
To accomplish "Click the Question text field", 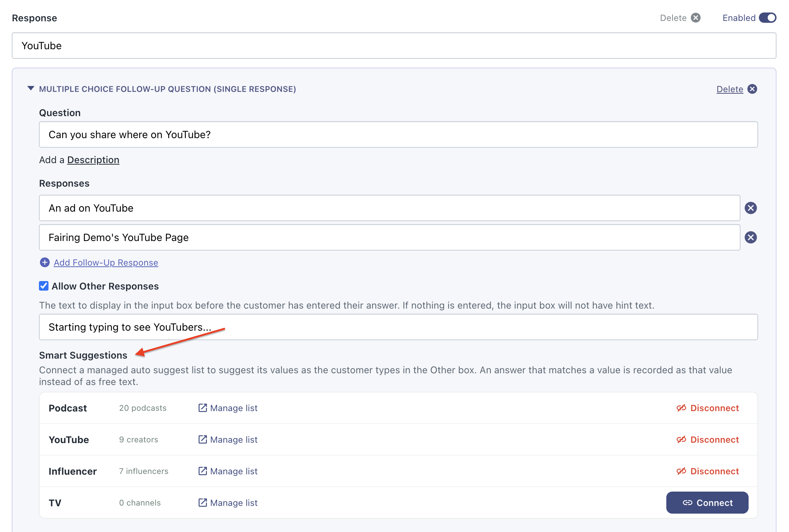I will coord(398,134).
